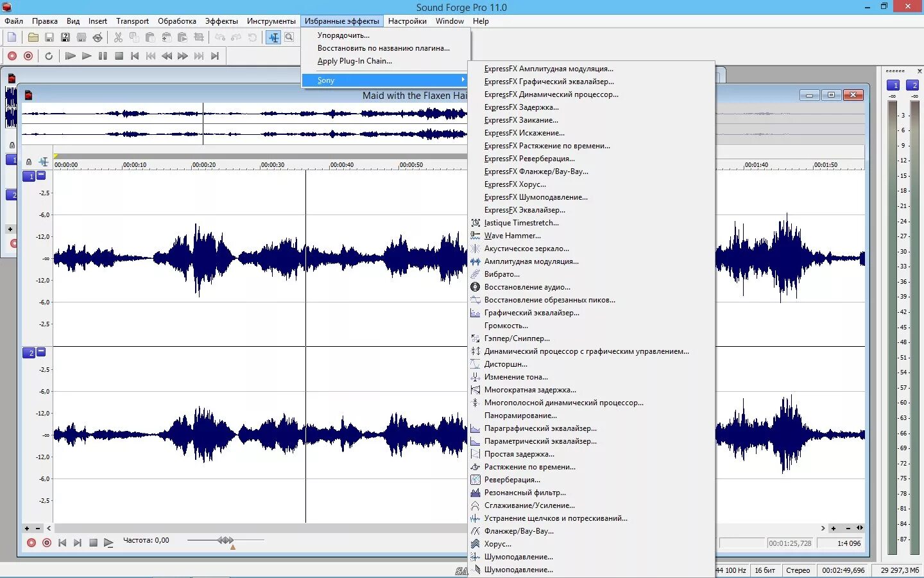Expand the Sony effects submenu
This screenshot has height=578, width=924.
click(x=385, y=80)
